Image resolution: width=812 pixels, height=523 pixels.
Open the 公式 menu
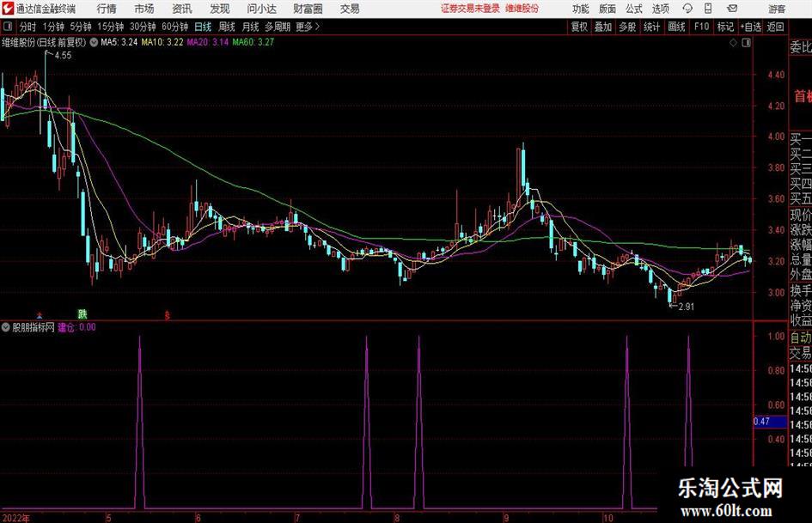[634, 9]
